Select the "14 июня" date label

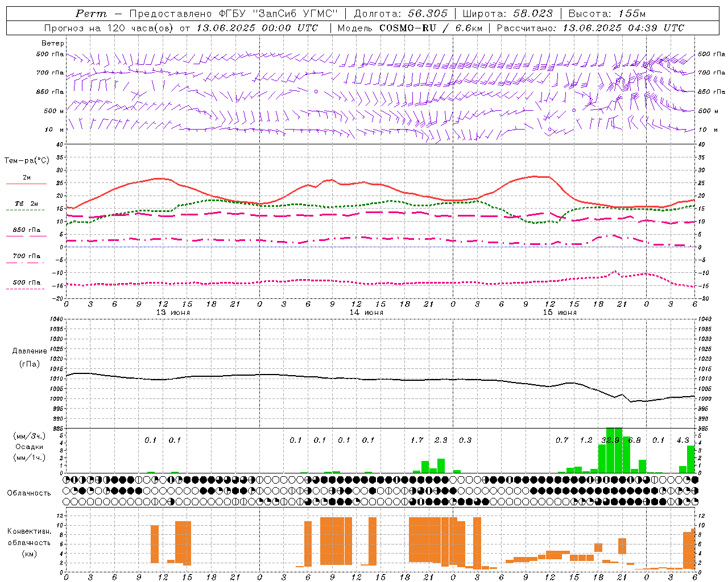coord(367,313)
